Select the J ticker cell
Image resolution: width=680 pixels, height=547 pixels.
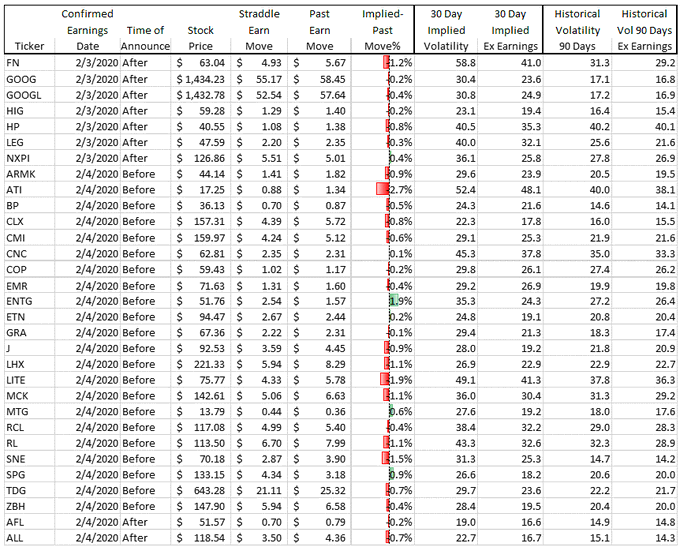[x=29, y=349]
